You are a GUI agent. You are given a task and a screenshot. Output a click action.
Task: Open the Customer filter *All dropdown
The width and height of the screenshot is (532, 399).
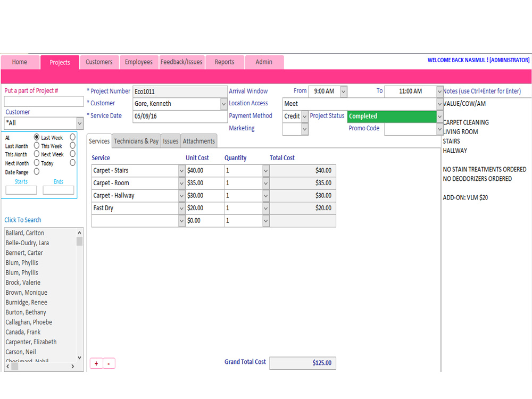click(80, 123)
